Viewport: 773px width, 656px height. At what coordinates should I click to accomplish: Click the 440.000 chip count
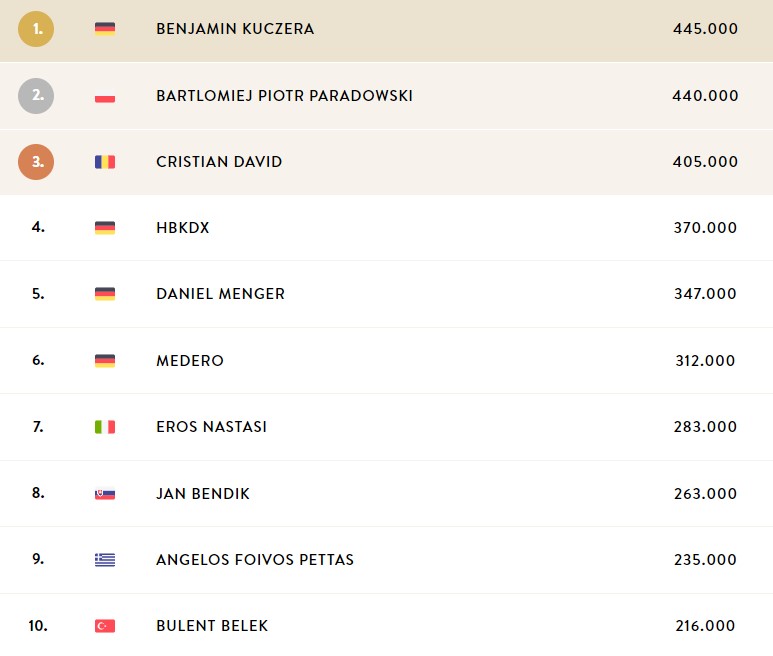point(705,96)
